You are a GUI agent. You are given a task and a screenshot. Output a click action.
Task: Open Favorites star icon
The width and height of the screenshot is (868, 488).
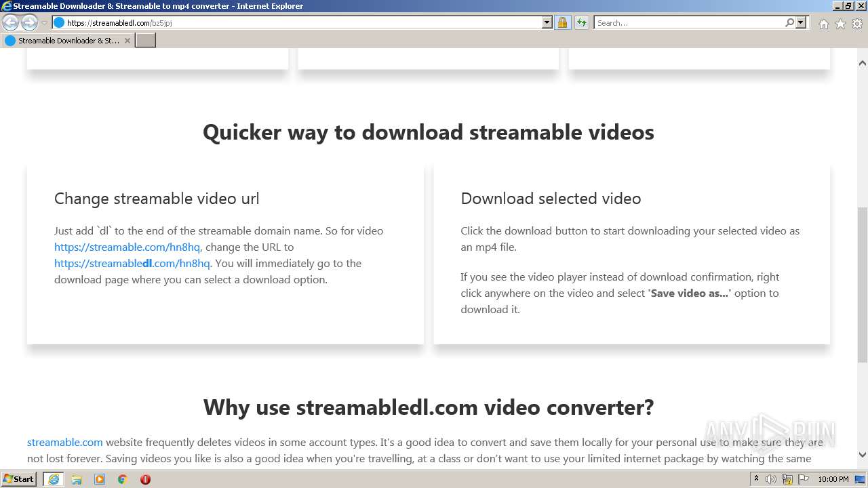click(x=840, y=24)
